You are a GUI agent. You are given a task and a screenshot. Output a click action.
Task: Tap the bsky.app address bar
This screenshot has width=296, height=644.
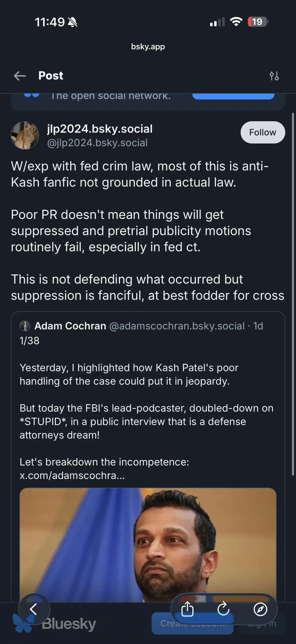pyautogui.click(x=148, y=46)
